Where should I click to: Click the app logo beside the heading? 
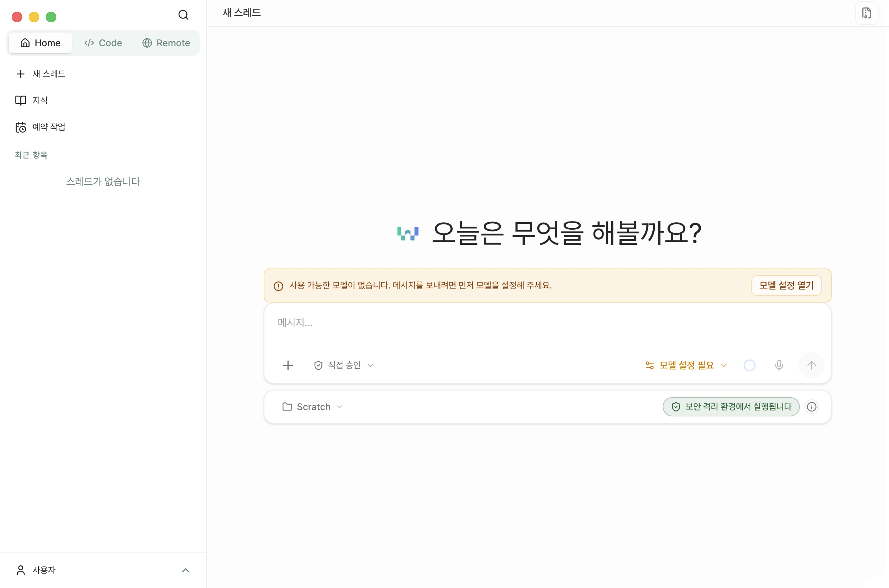click(408, 233)
